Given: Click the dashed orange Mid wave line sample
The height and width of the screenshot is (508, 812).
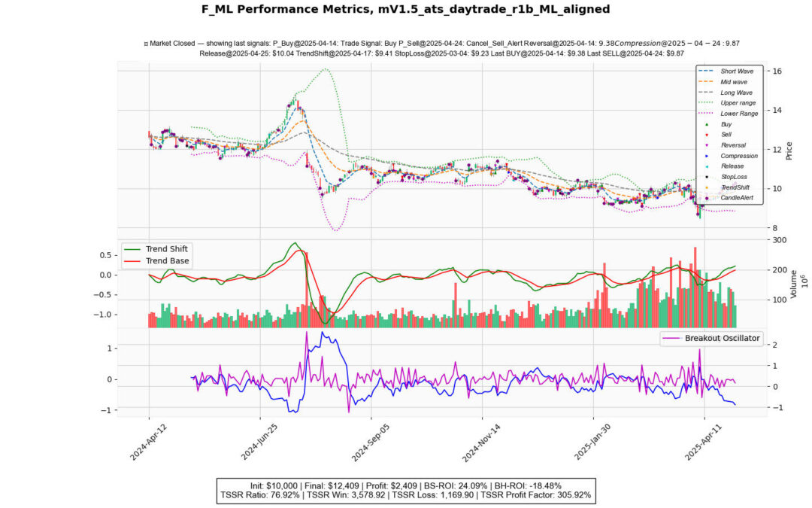Looking at the screenshot, I should (x=707, y=81).
